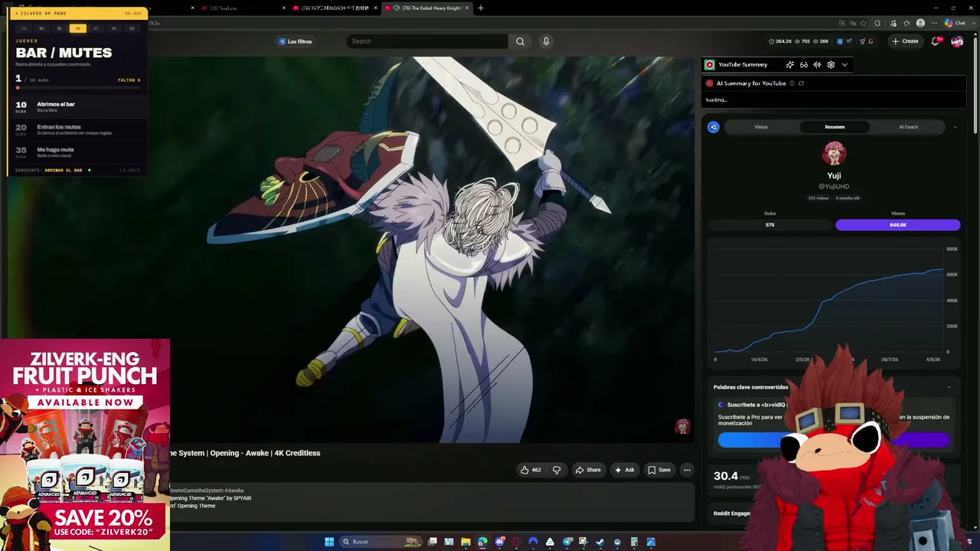Open more actions (three dots) under video
Image resolution: width=980 pixels, height=551 pixels.
(x=687, y=470)
